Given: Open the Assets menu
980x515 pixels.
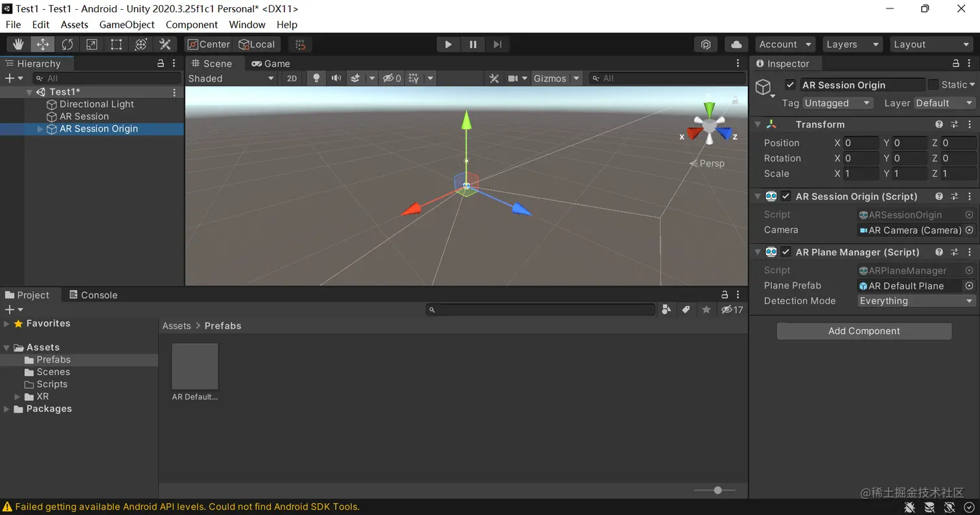Looking at the screenshot, I should pyautogui.click(x=75, y=25).
